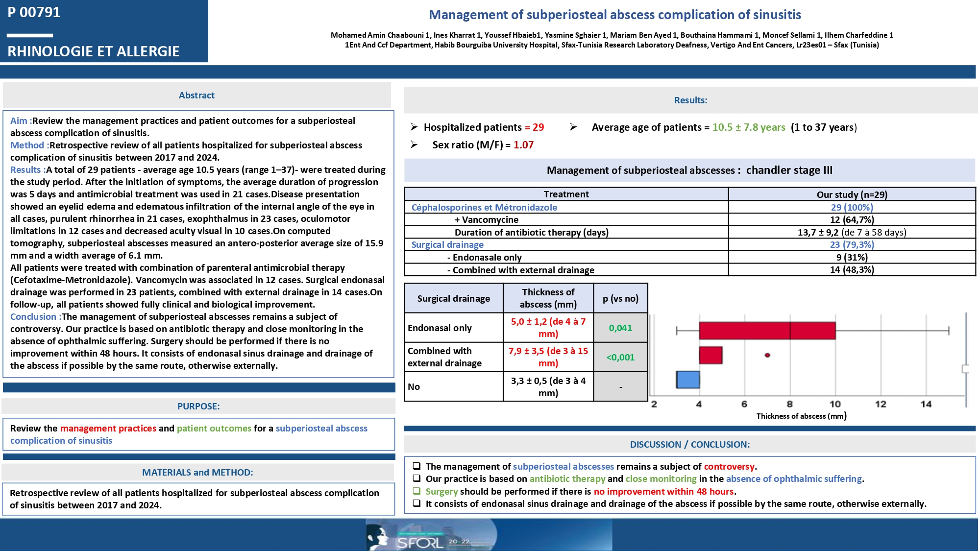Click the blue box in the boxplot

pyautogui.click(x=688, y=380)
